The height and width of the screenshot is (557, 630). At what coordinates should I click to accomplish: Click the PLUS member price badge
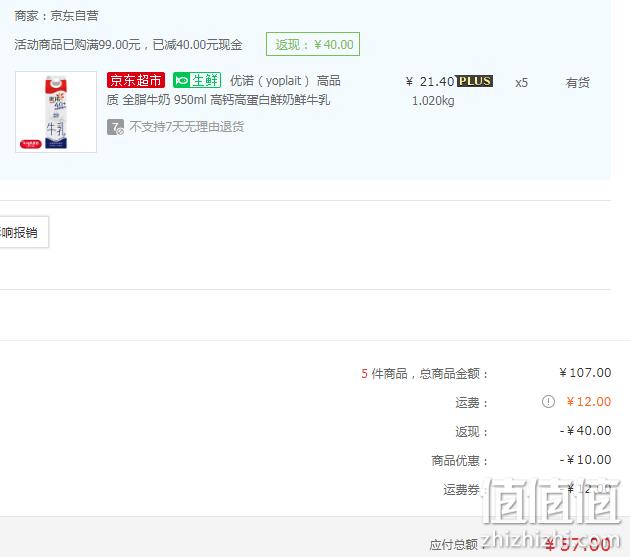click(x=475, y=81)
